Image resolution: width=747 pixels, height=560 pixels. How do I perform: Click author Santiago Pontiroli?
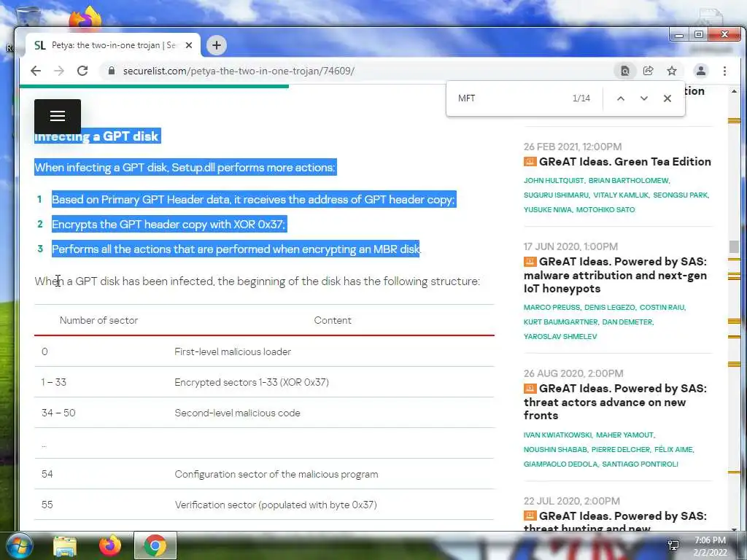pos(640,464)
